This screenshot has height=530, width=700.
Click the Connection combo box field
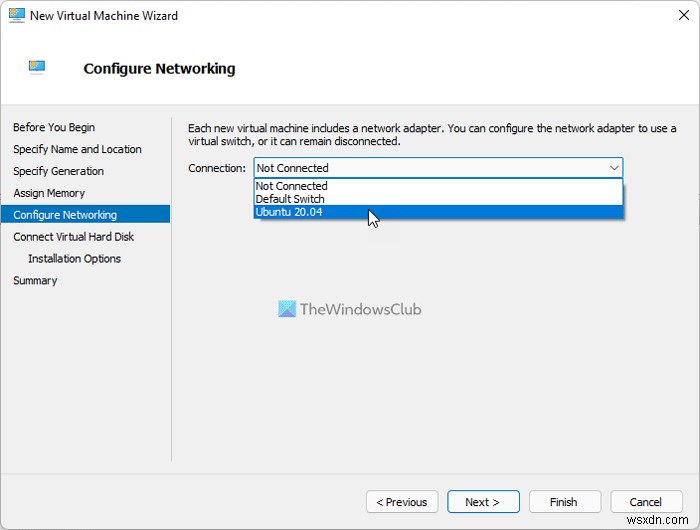[430, 168]
